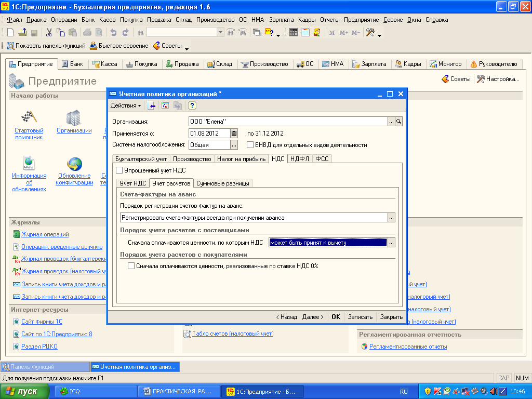Open Обновление конфигурации globe icon
This screenshot has width=532, height=399.
74,164
